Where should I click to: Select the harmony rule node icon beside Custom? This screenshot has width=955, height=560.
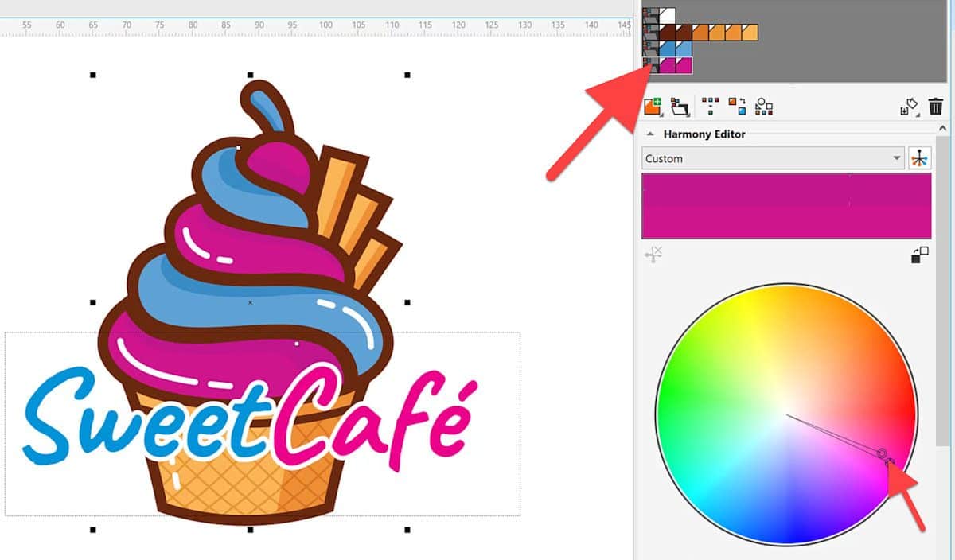(x=920, y=157)
